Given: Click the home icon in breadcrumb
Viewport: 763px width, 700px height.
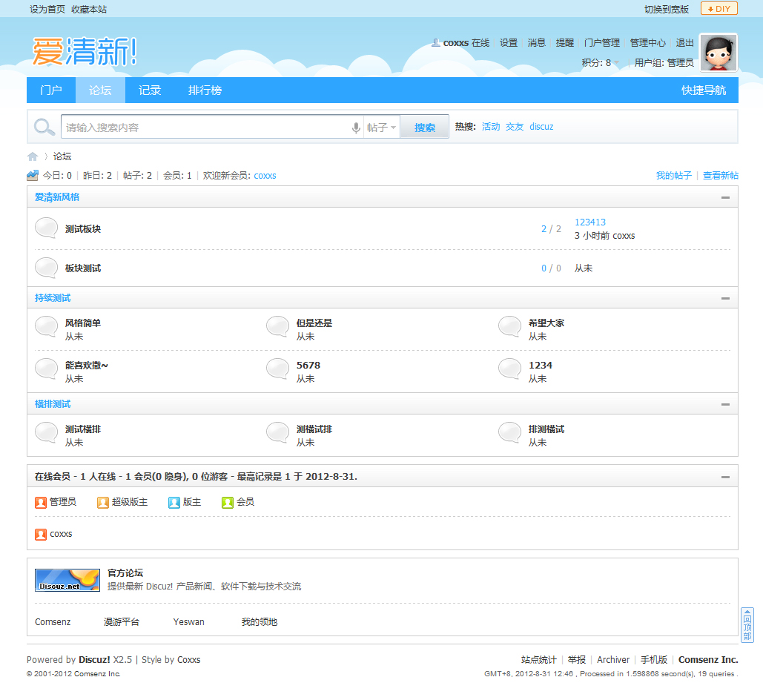Looking at the screenshot, I should coord(33,156).
